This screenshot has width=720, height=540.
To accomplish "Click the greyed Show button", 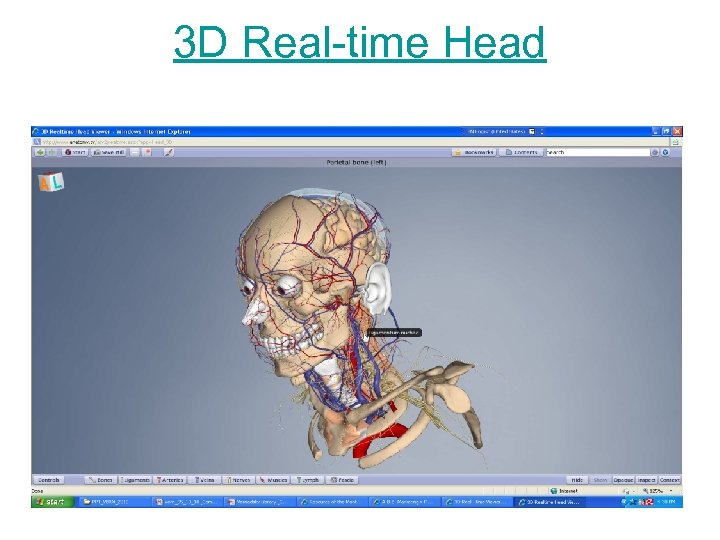I will tap(600, 480).
